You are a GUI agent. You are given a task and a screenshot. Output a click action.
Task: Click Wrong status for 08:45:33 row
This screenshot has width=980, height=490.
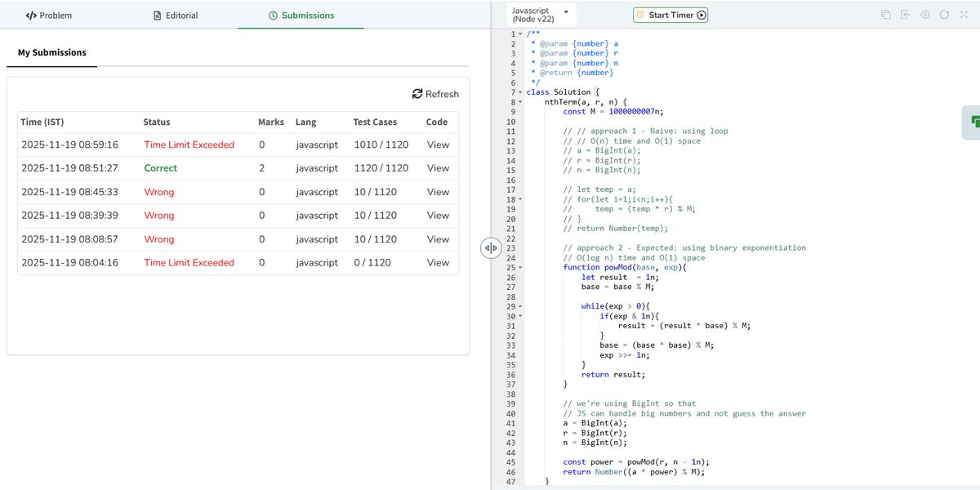click(x=158, y=192)
